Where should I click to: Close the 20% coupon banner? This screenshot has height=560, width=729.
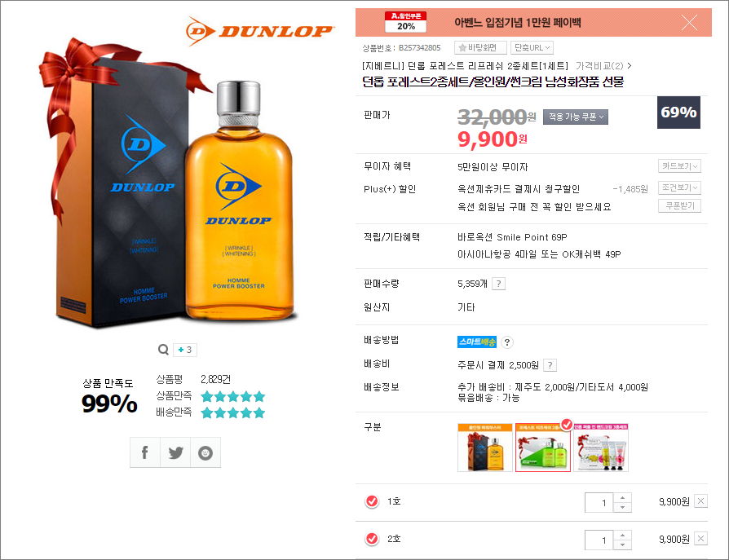tap(689, 22)
